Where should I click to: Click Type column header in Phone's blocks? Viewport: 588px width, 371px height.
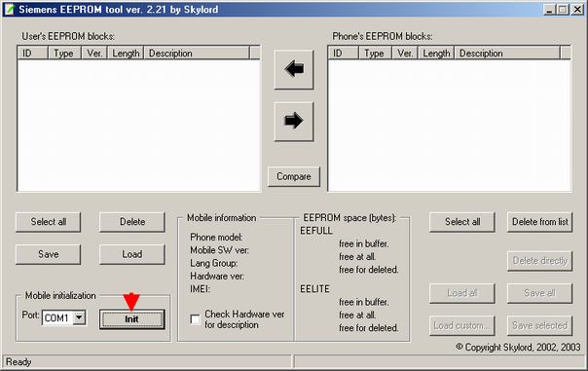click(x=376, y=54)
